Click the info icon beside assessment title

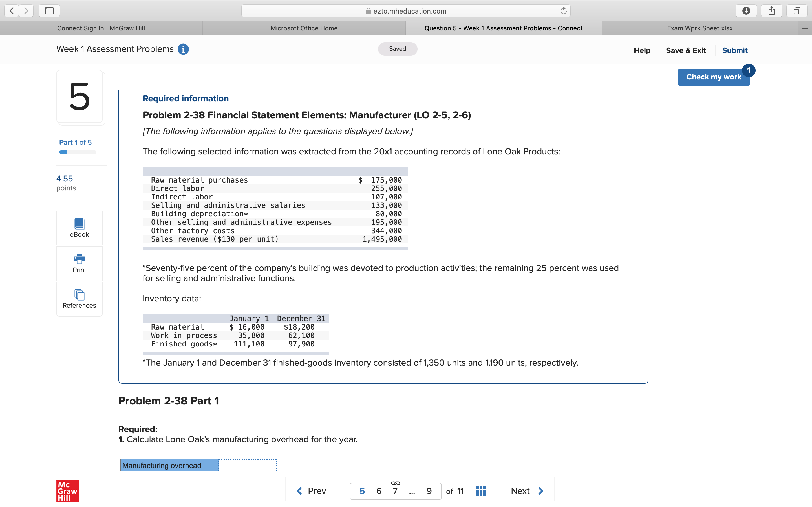point(183,49)
